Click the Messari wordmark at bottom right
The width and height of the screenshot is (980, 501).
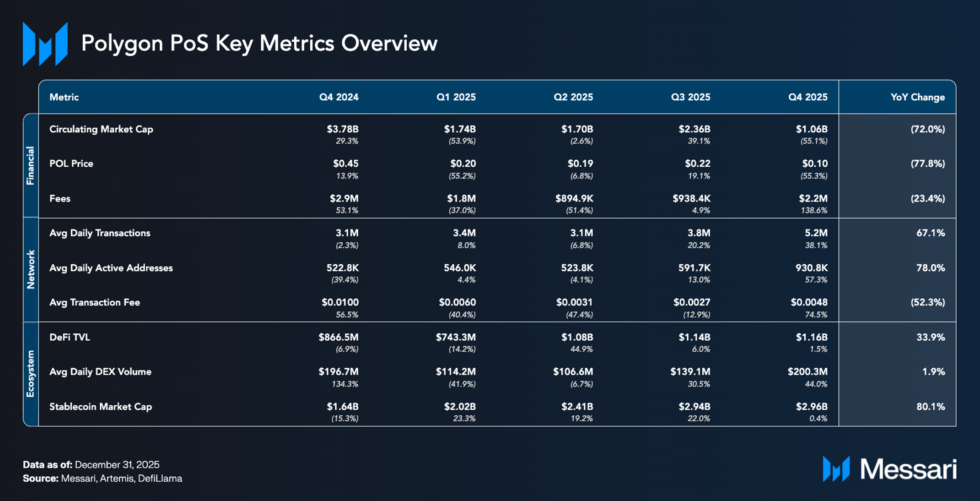[x=908, y=469]
